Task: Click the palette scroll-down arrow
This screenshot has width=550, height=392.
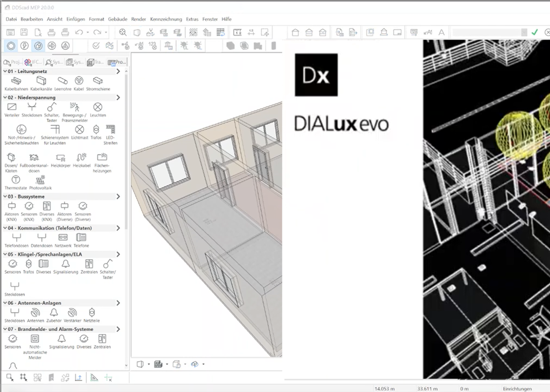Action: point(127,366)
